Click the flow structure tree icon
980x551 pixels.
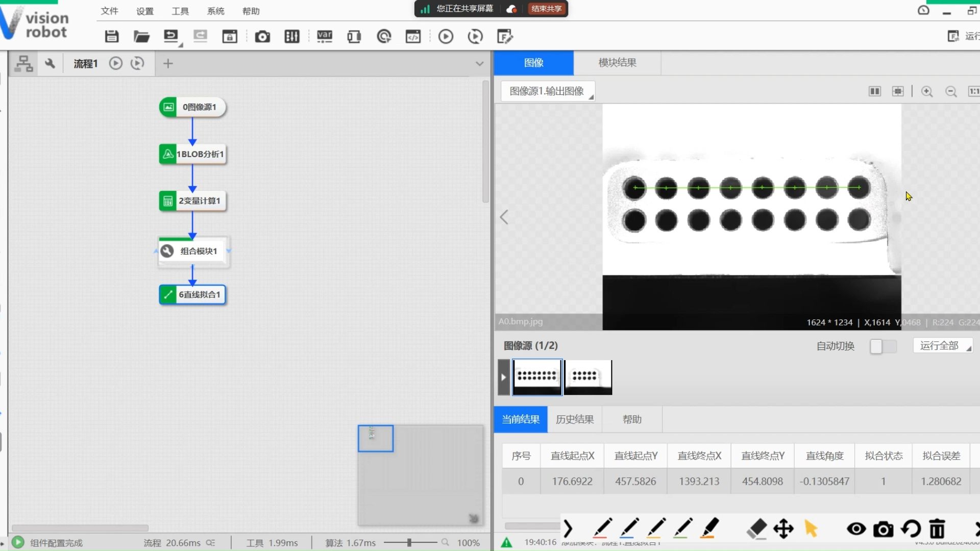coord(23,63)
